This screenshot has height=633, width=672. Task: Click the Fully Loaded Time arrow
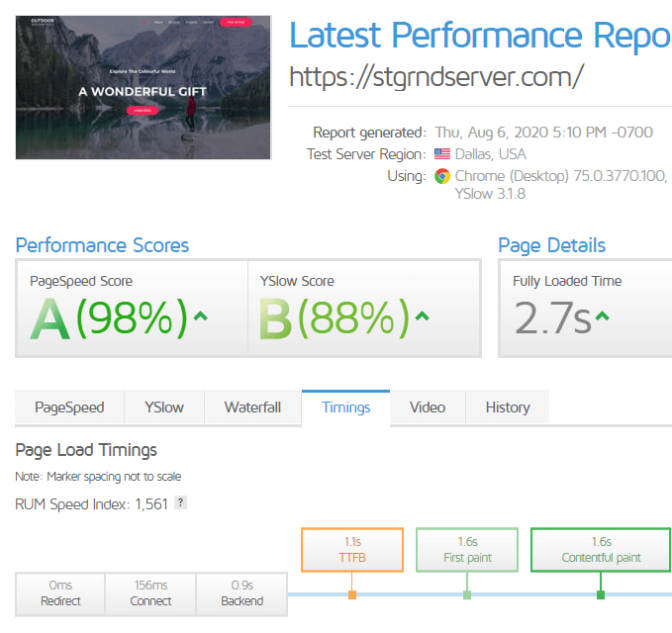pyautogui.click(x=603, y=316)
